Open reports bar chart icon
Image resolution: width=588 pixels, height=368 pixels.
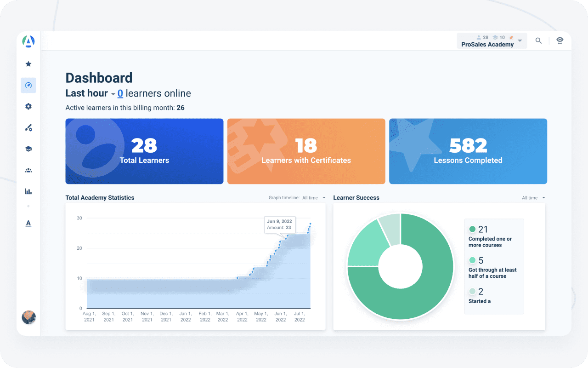[28, 191]
